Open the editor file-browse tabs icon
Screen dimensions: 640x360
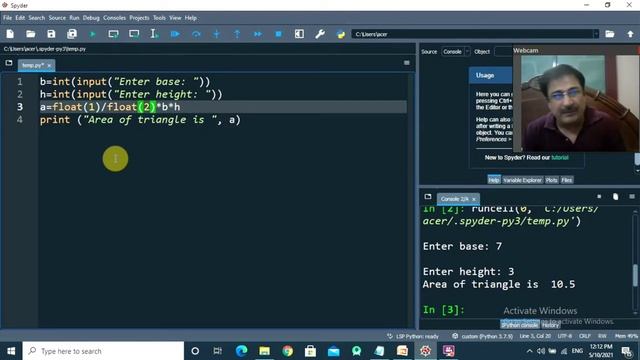pyautogui.click(x=9, y=63)
